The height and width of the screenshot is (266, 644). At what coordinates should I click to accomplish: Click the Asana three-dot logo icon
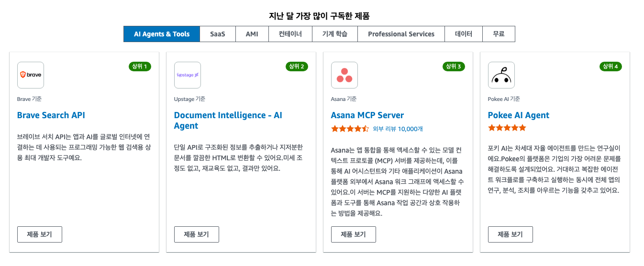tap(344, 75)
